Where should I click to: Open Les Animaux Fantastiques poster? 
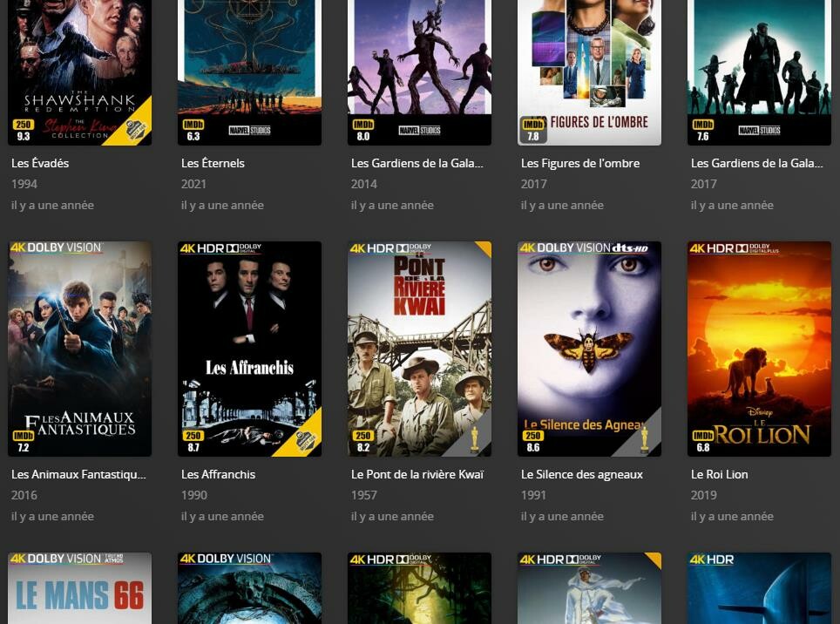tap(80, 349)
